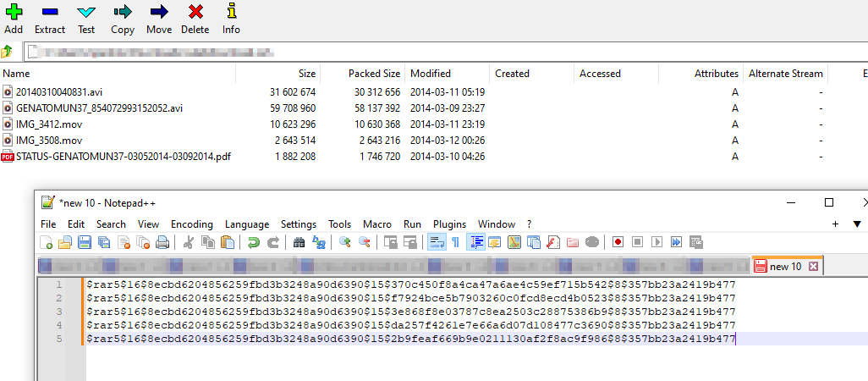Start macro recording with red dot

tap(618, 242)
